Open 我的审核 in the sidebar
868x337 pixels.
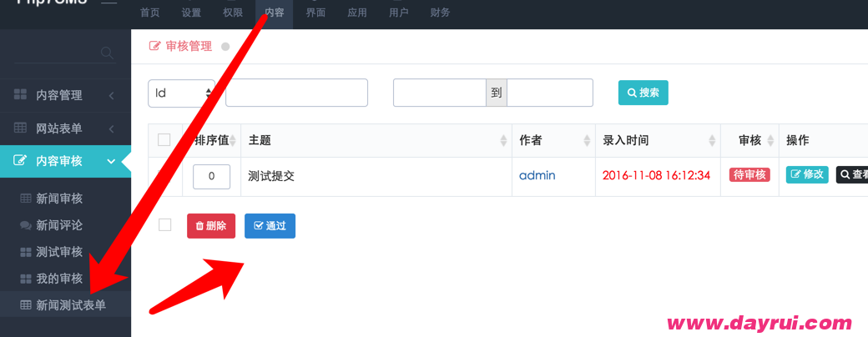pyautogui.click(x=59, y=279)
